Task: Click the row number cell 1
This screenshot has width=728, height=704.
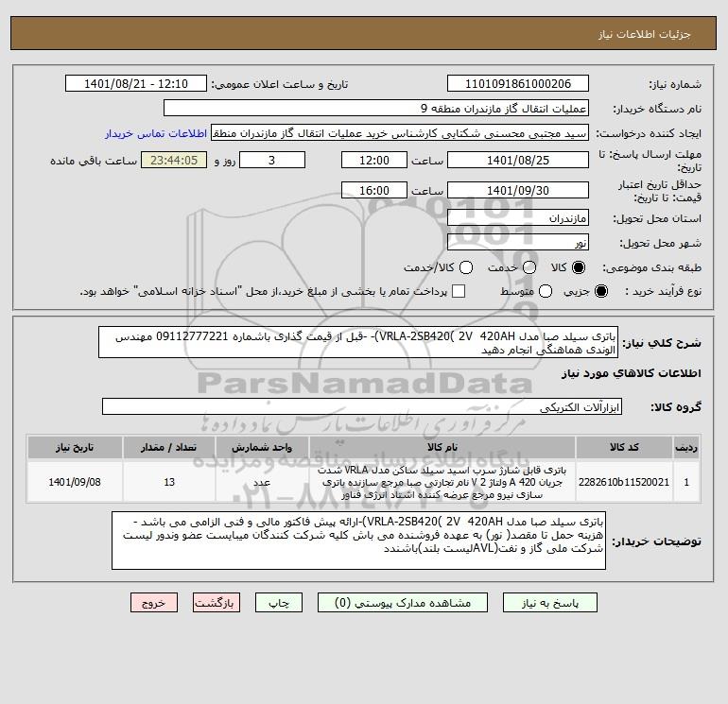Action: pyautogui.click(x=686, y=482)
